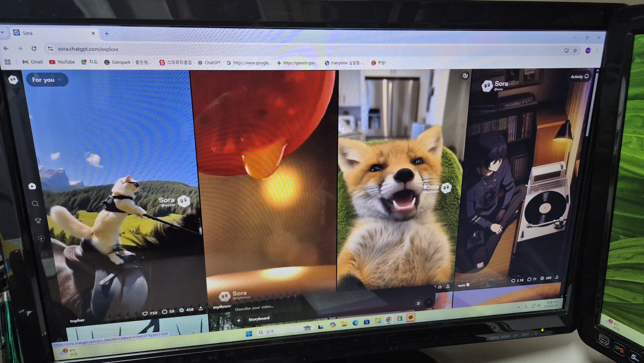The height and width of the screenshot is (363, 644).
Task: Open the video feed icon in sidebar
Action: [32, 186]
